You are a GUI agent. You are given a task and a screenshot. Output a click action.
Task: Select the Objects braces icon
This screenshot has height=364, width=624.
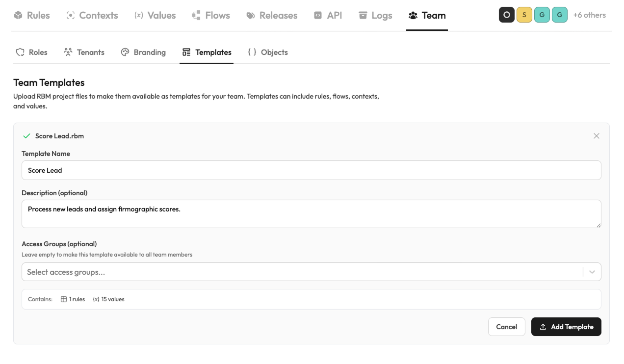253,52
